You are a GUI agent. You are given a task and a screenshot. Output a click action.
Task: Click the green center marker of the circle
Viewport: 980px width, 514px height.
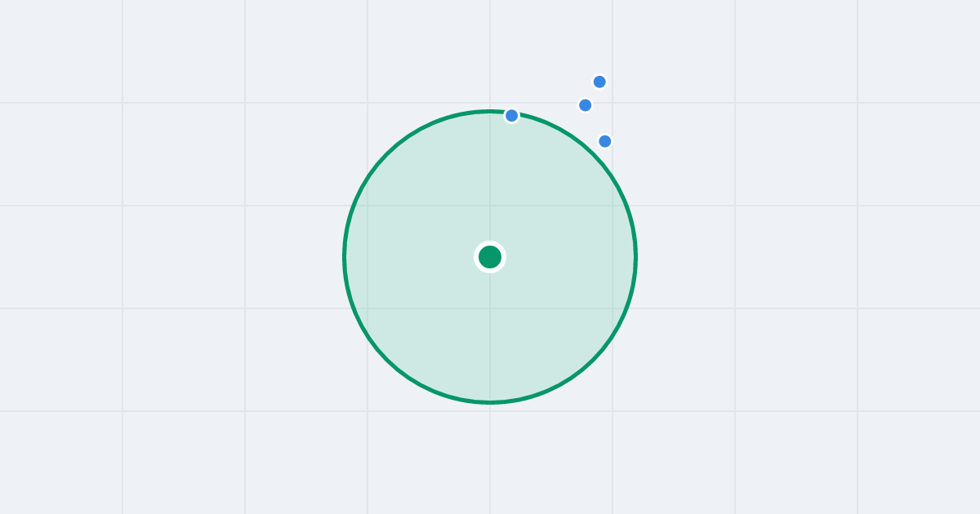pyautogui.click(x=490, y=257)
